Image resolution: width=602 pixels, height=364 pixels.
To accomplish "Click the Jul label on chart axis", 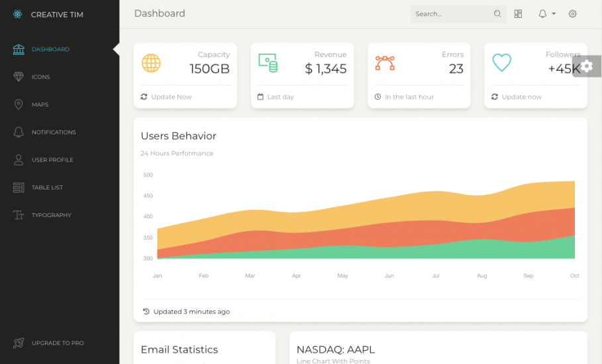I will tap(436, 275).
